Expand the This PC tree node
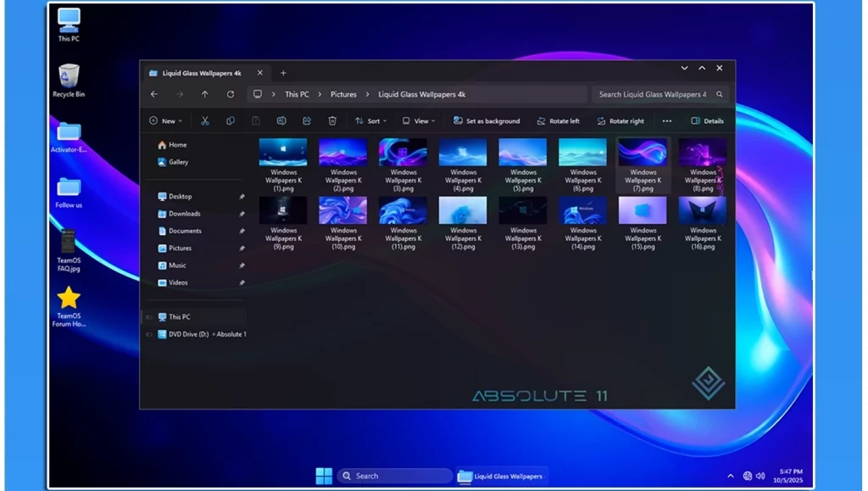 149,317
